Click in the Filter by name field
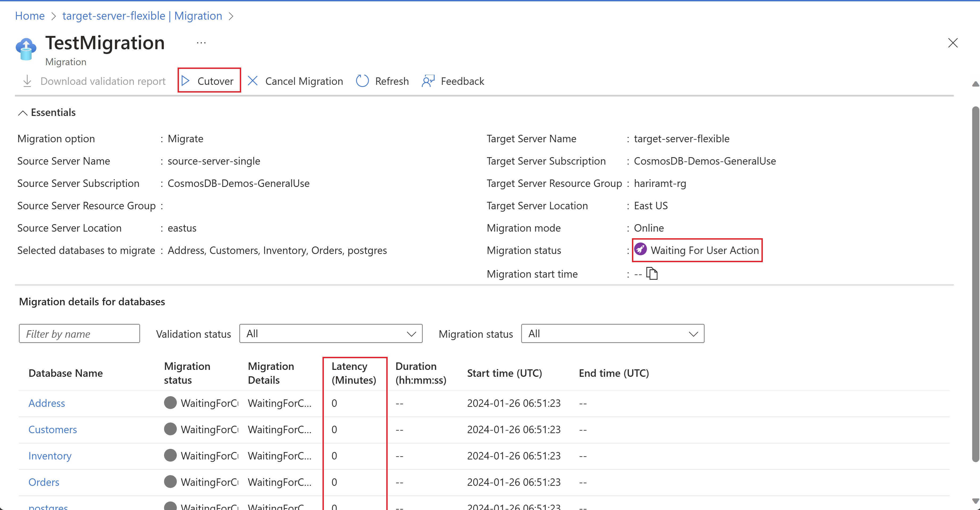980x510 pixels. tap(79, 334)
